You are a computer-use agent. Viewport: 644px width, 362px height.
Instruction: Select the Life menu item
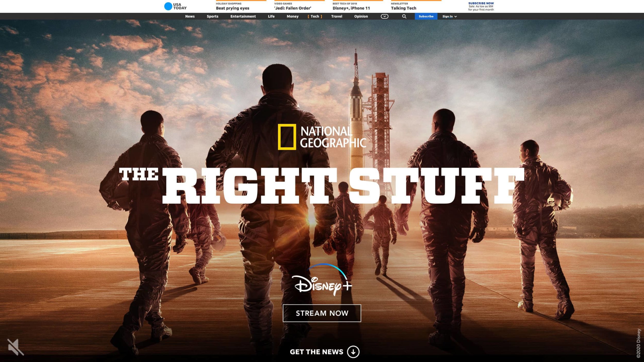(x=271, y=16)
